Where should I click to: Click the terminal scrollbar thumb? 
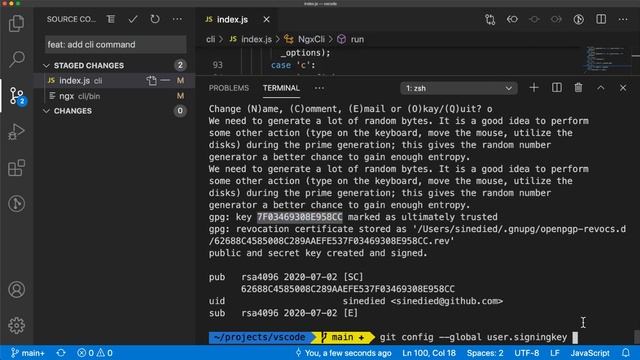[x=636, y=336]
